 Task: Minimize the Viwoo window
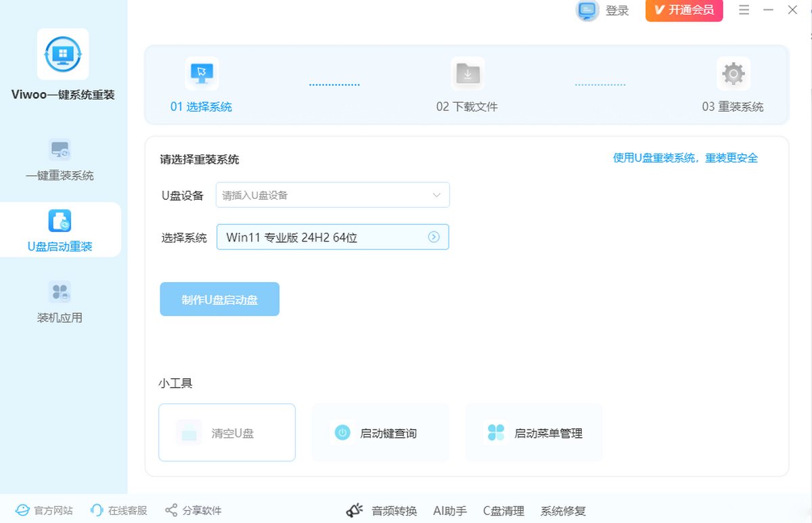pyautogui.click(x=768, y=10)
